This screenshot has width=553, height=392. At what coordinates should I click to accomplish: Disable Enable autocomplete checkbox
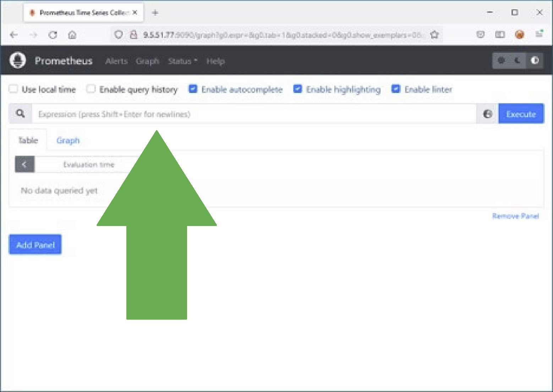click(193, 89)
